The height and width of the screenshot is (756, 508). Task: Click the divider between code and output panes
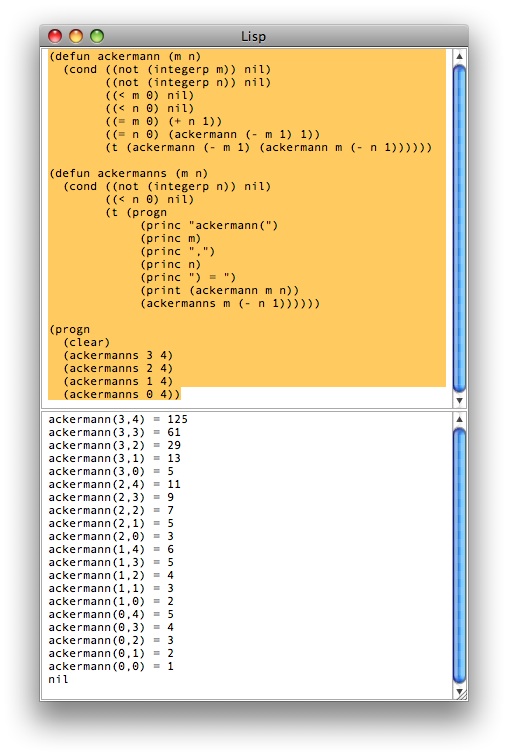(254, 410)
